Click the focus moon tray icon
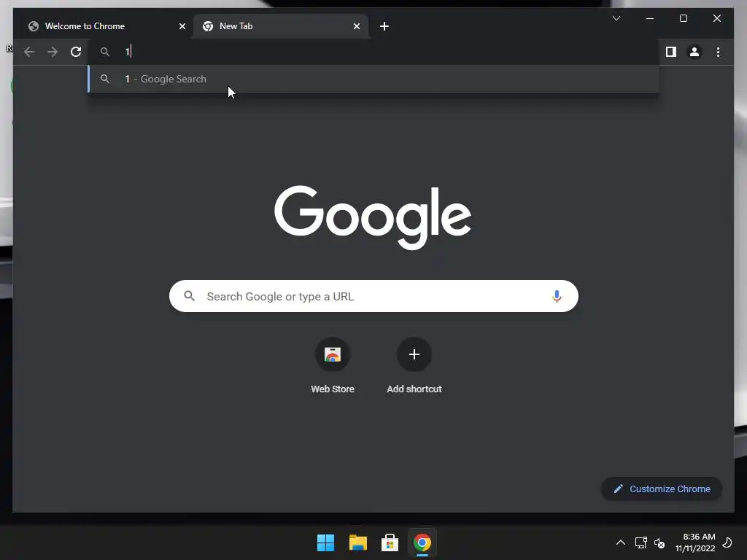Image resolution: width=747 pixels, height=560 pixels. 727,542
